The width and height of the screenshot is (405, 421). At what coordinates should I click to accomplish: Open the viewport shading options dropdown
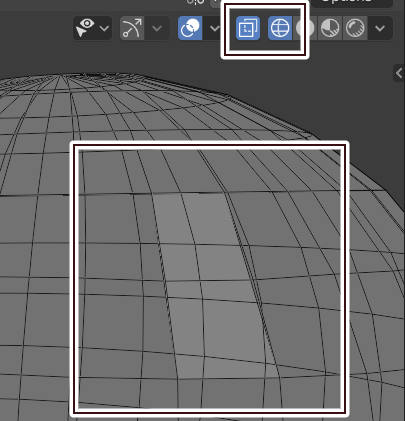pos(380,28)
